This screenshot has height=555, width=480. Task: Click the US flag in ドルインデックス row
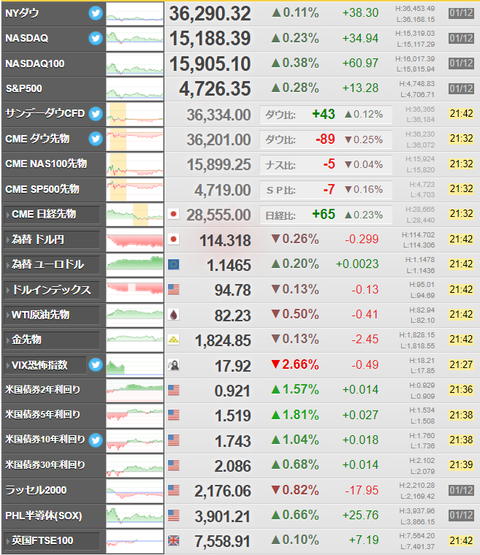(x=173, y=290)
